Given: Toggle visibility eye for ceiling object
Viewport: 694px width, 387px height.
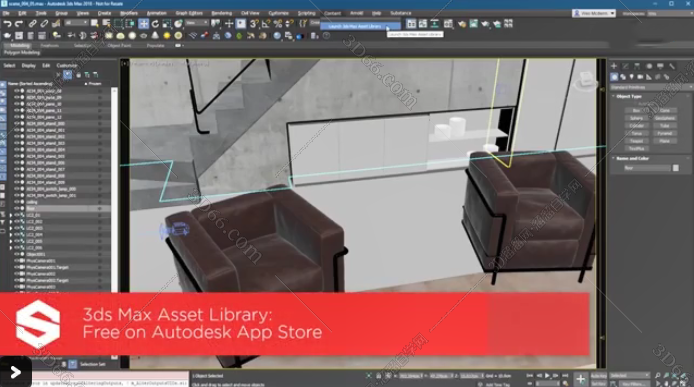Looking at the screenshot, I should (x=17, y=202).
